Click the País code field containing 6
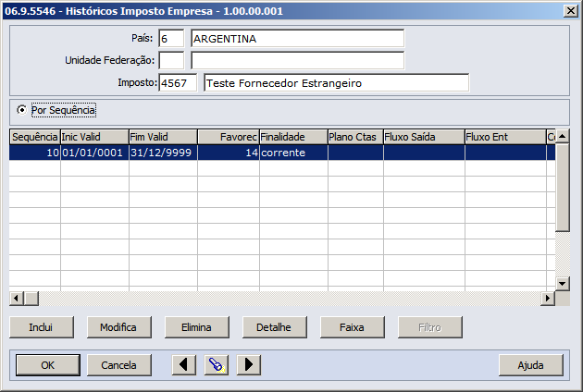The image size is (583, 392). (x=171, y=38)
